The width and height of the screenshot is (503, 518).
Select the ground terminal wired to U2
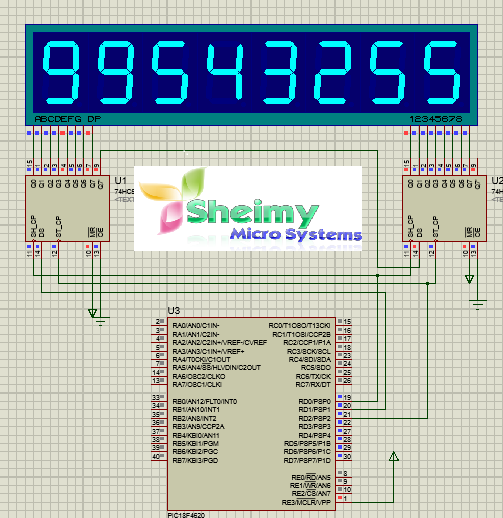478,304
